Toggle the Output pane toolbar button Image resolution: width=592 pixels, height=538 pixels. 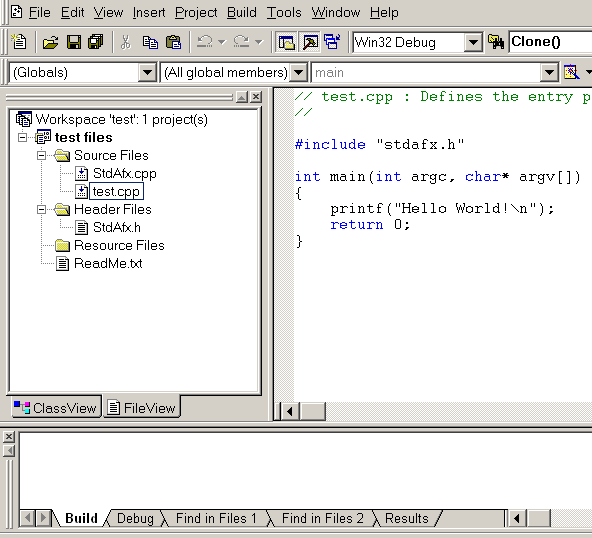(x=310, y=42)
